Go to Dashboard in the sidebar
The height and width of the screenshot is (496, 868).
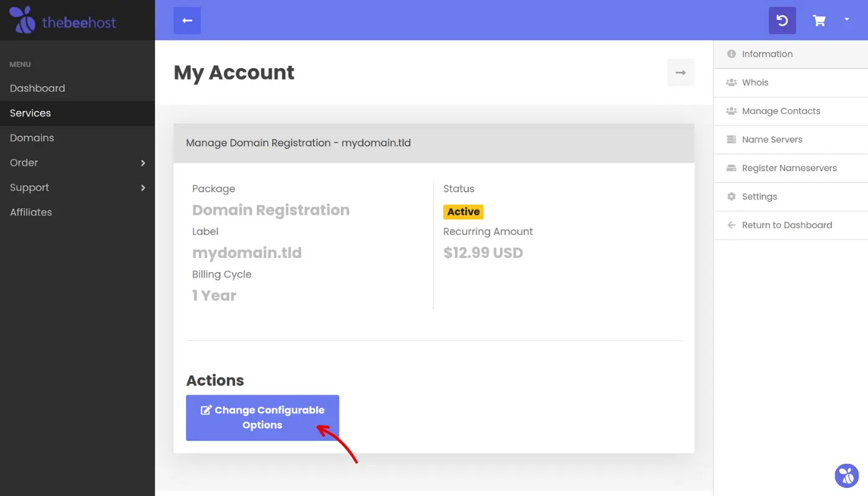click(37, 88)
